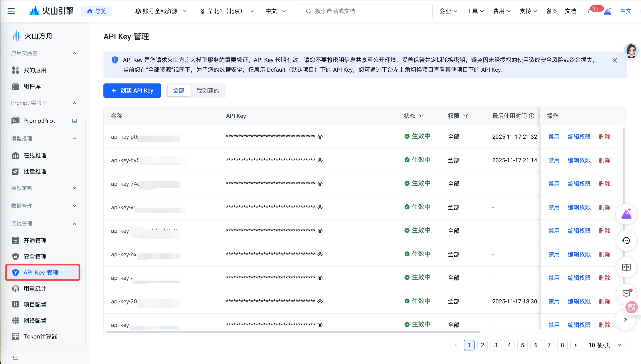Screen dimensions: 641x364
Task: Open 用量统计 usage statistics
Action: [x=35, y=289]
